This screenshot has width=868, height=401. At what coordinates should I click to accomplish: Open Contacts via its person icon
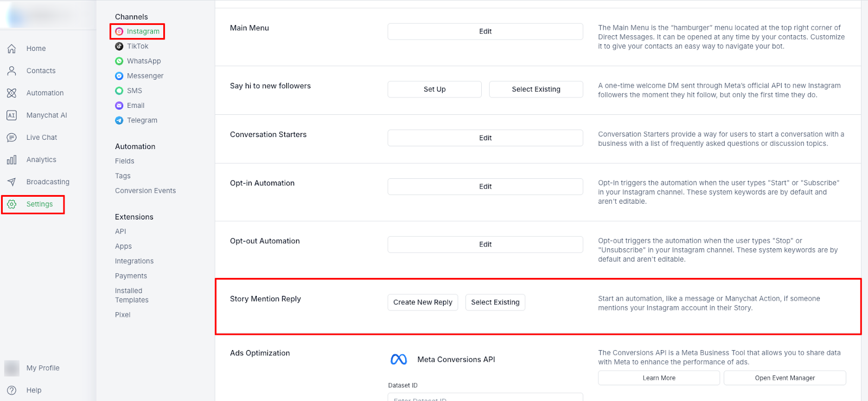click(x=11, y=71)
